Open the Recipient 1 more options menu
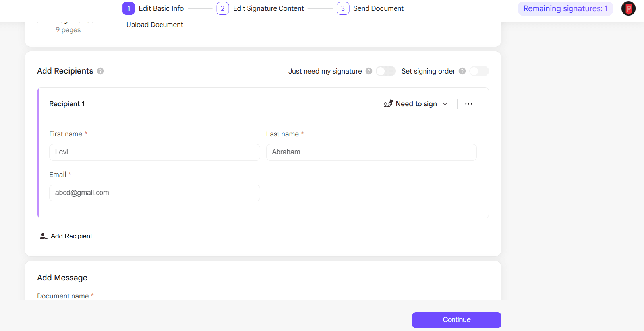 [469, 104]
